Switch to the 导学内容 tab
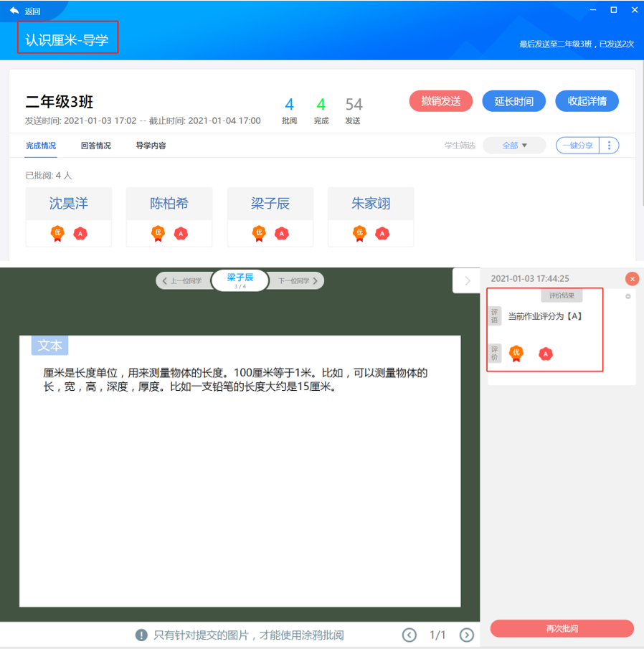This screenshot has height=649, width=644. pyautogui.click(x=151, y=146)
